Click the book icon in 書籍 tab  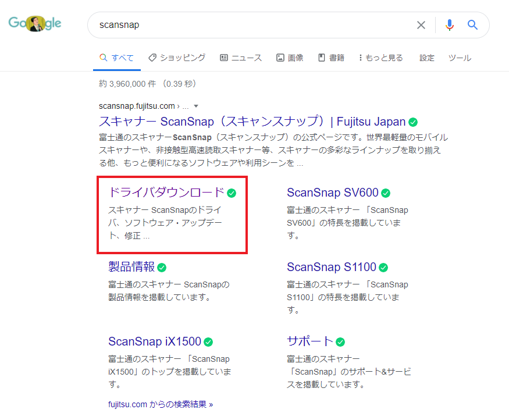pos(321,58)
